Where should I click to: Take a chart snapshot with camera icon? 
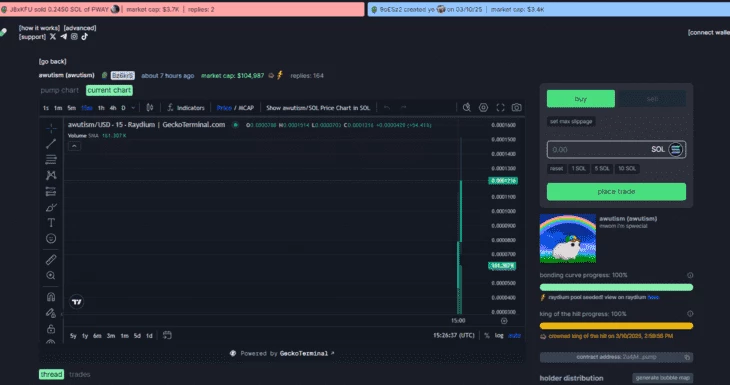[516, 108]
